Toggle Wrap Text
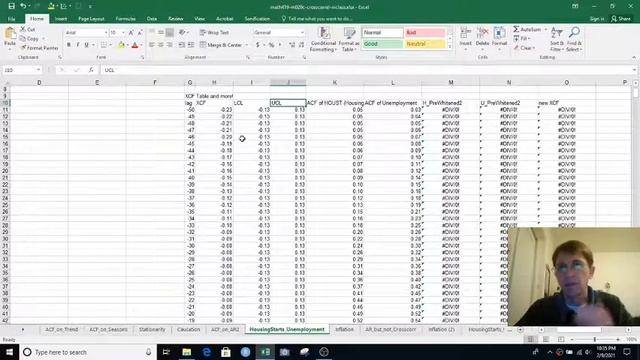 click(x=214, y=33)
